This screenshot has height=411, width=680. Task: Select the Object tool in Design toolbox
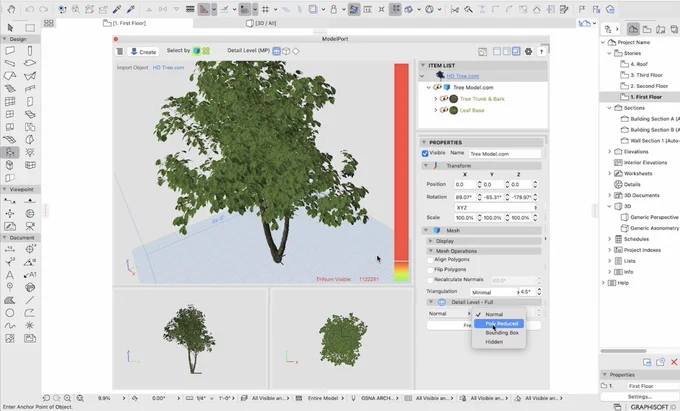click(x=10, y=152)
